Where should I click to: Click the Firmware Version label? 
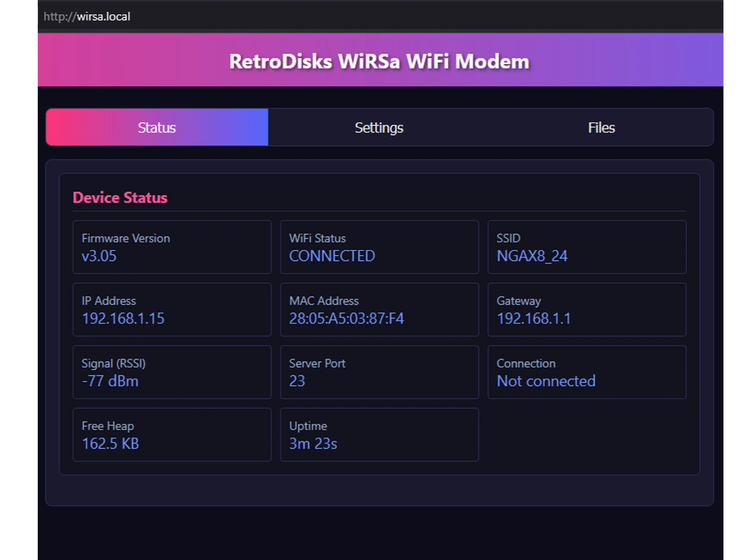tap(126, 238)
